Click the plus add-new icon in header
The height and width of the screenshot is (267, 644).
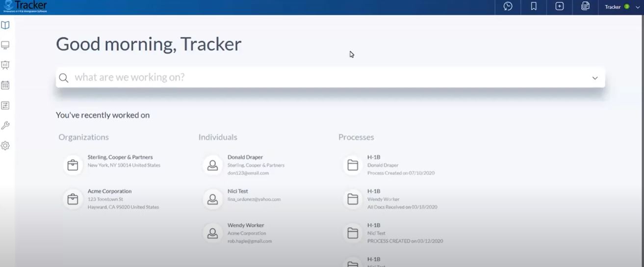coord(560,6)
